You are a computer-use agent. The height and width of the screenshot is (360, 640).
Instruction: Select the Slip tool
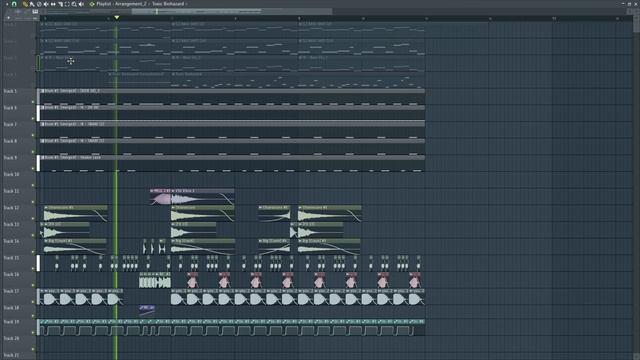point(53,4)
